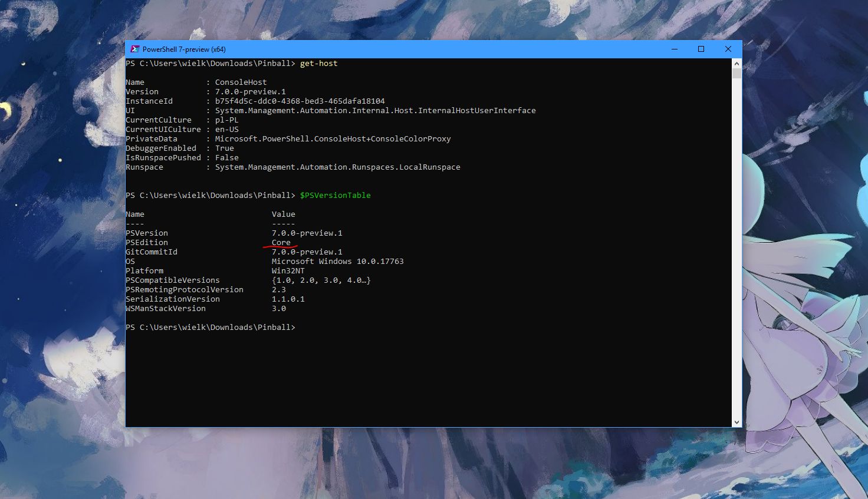Click the OS value Microsoft Windows 10.0.17763

tap(337, 261)
